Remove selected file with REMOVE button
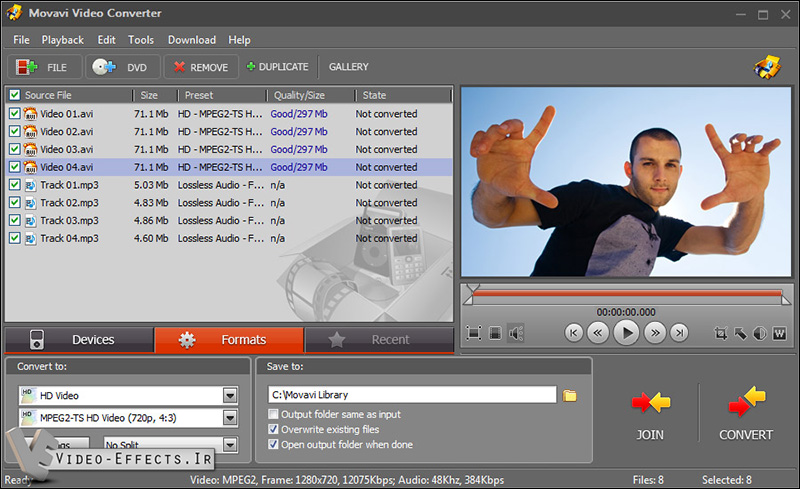Screen dimensions: 800x489 (201, 67)
